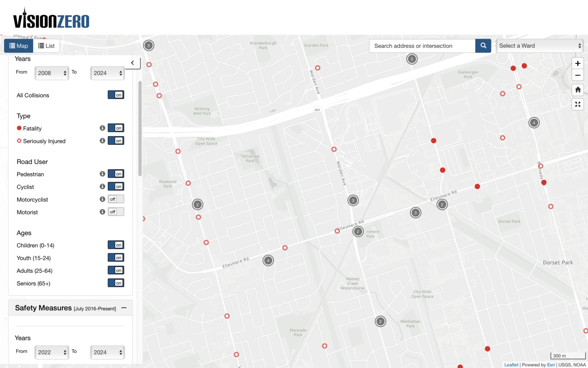The height and width of the screenshot is (368, 588).
Task: Collapse Safety Measures section with minus
Action: 124,308
